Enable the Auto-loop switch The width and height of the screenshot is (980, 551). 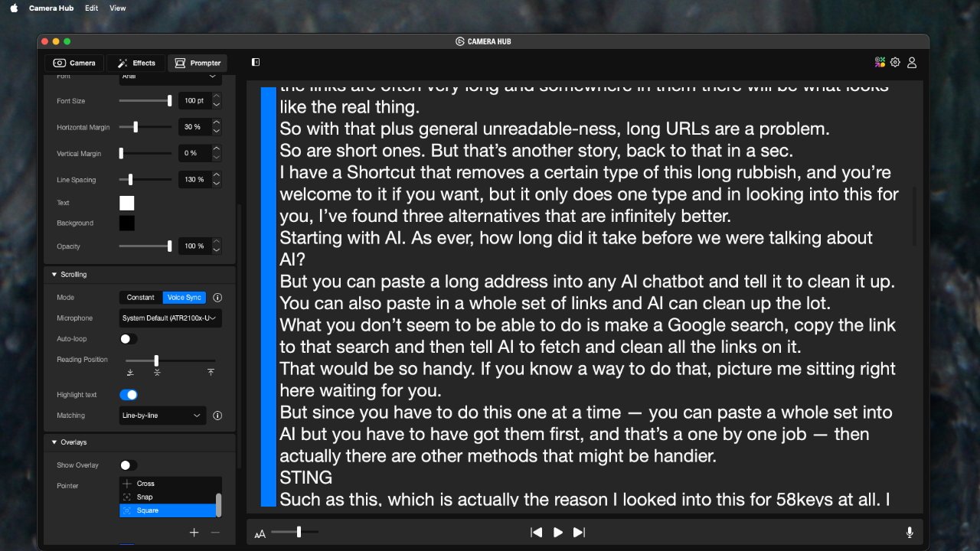(128, 339)
